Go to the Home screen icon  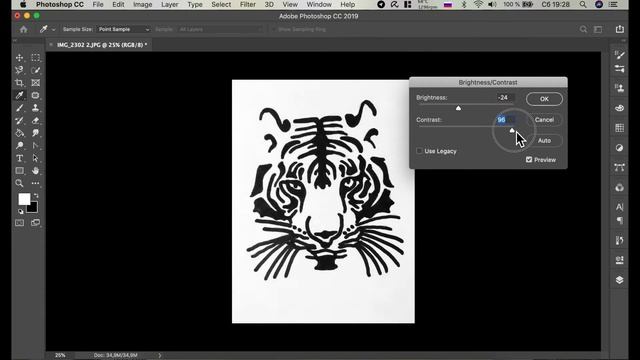(24, 29)
